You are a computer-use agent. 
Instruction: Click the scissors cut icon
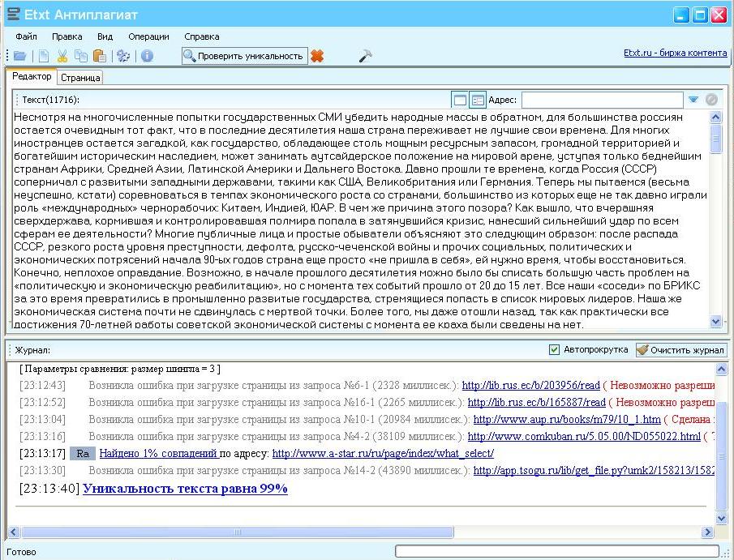tap(62, 56)
